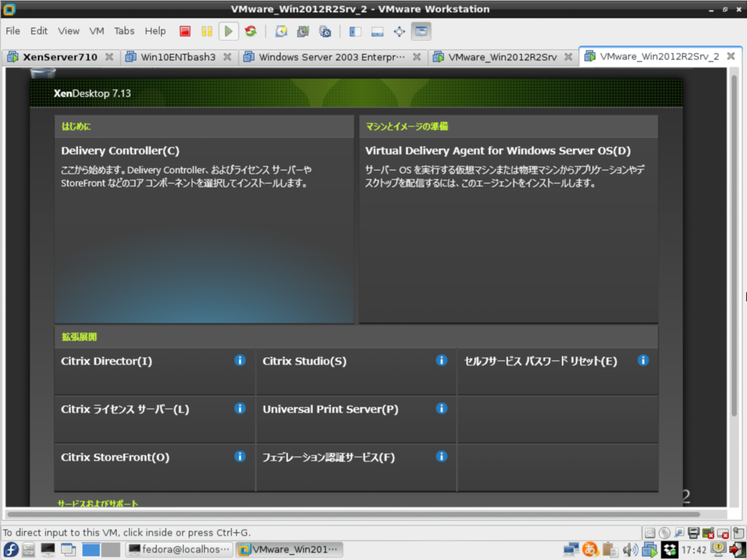Click Citrix StoreFront(O) tile
Image resolution: width=747 pixels, height=560 pixels.
click(x=155, y=467)
